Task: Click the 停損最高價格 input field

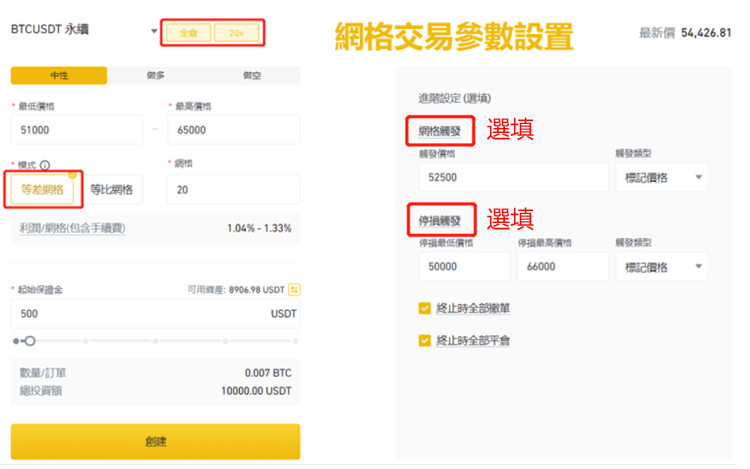Action: (x=562, y=266)
